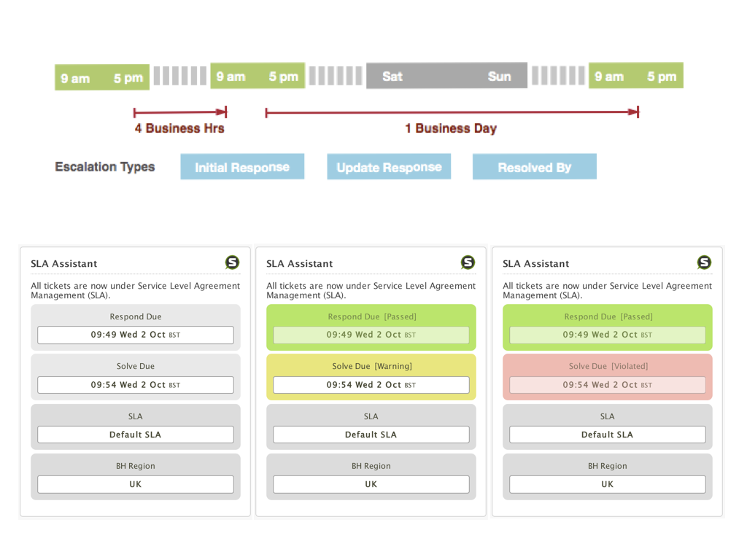The image size is (747, 560).
Task: Click the left panel's Solve Due date field
Action: (136, 385)
